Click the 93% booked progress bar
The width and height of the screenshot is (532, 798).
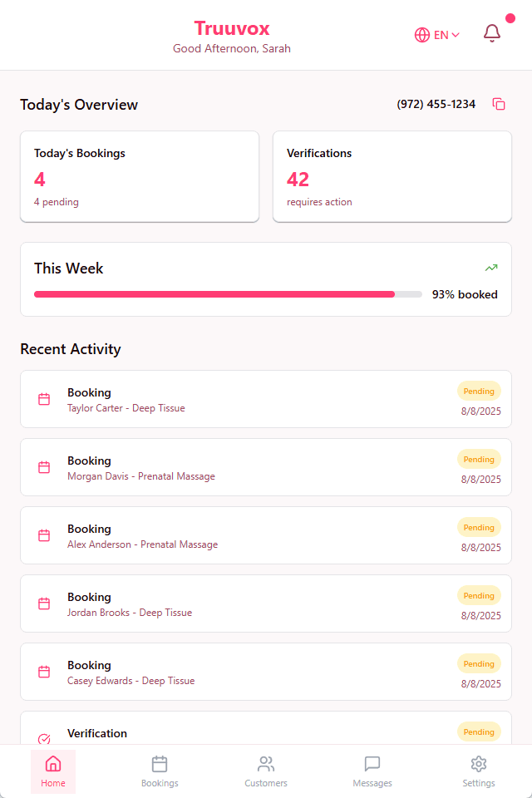click(x=228, y=293)
